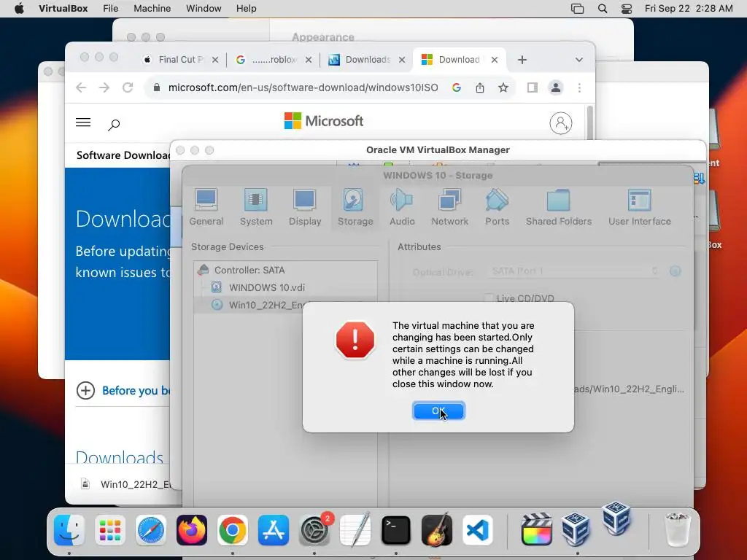This screenshot has width=747, height=560.
Task: Open App Store from the Dock
Action: (274, 530)
